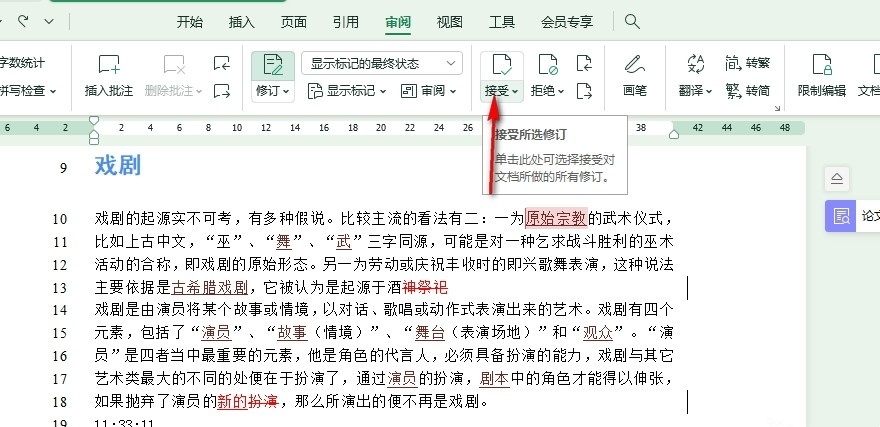
Task: Open the 古希腊戏剧 link
Action: point(209,288)
